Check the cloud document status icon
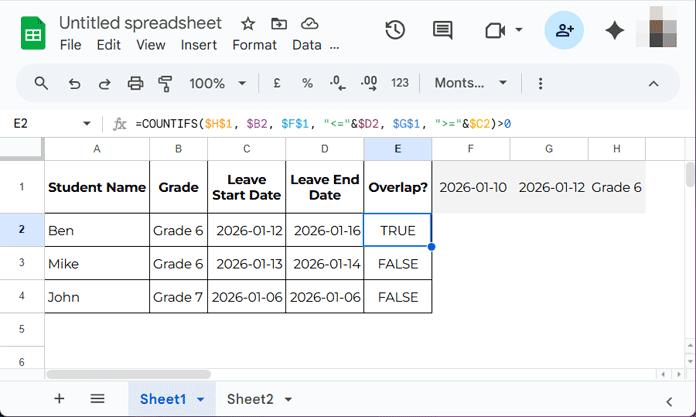 [x=309, y=24]
